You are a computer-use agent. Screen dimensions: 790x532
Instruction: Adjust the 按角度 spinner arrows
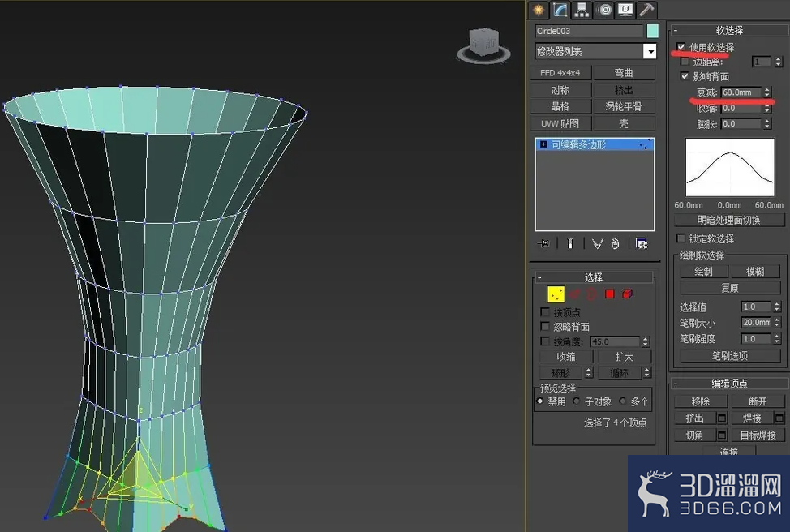[x=646, y=341]
